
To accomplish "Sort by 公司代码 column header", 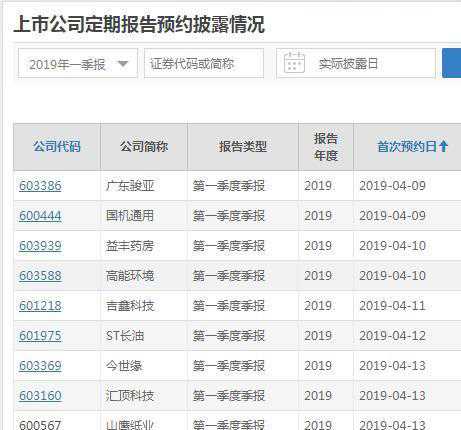I will [x=57, y=147].
